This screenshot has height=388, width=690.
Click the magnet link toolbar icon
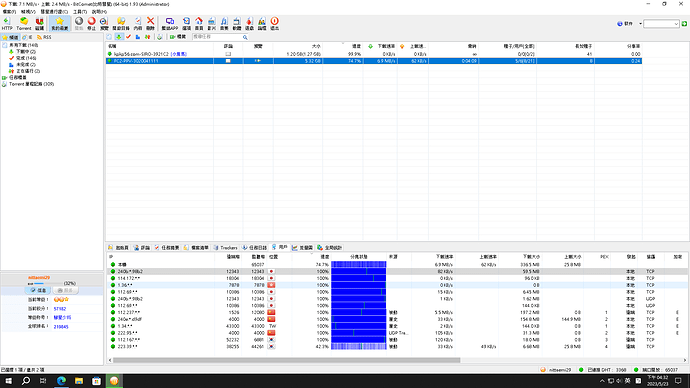tap(40, 23)
